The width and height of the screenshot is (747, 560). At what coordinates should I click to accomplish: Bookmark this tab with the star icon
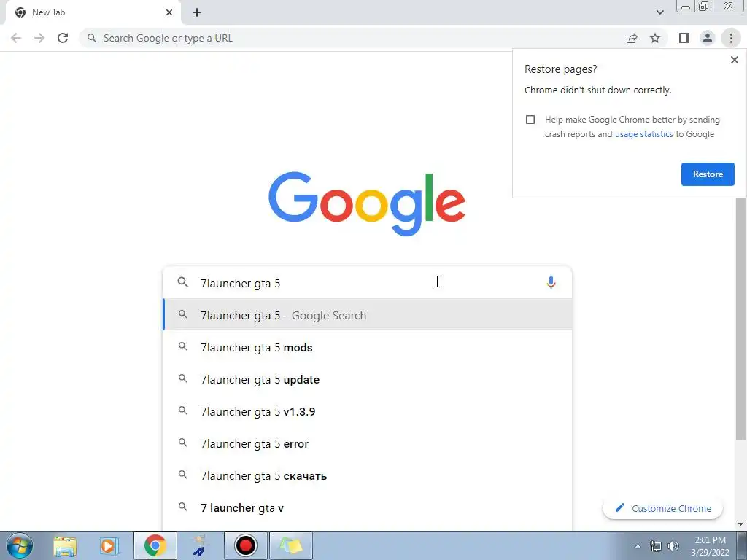pyautogui.click(x=655, y=38)
